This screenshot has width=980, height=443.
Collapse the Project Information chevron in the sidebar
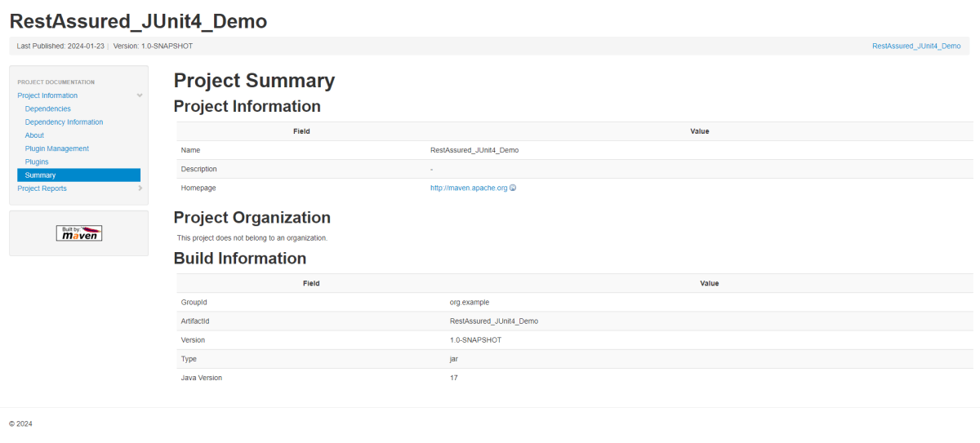(140, 95)
